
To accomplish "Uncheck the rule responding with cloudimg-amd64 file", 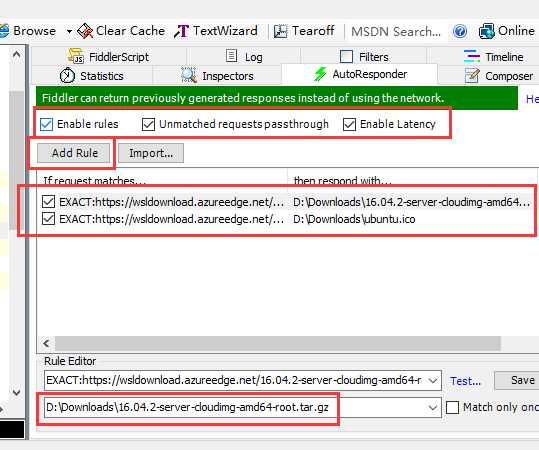I will (48, 202).
